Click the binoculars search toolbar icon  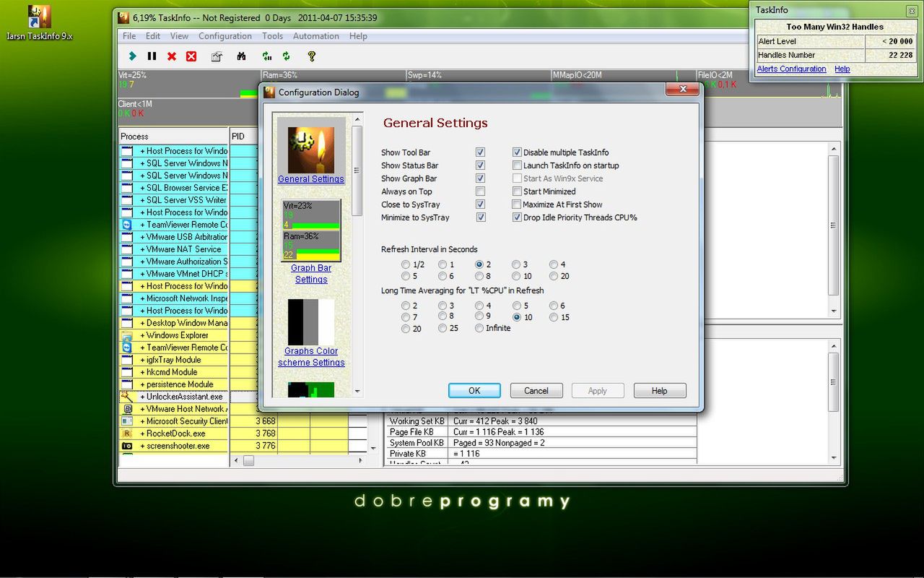click(241, 56)
